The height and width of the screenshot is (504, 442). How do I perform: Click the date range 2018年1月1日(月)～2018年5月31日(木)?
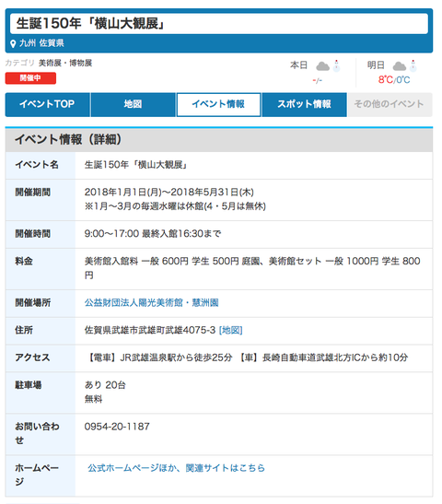tap(169, 193)
